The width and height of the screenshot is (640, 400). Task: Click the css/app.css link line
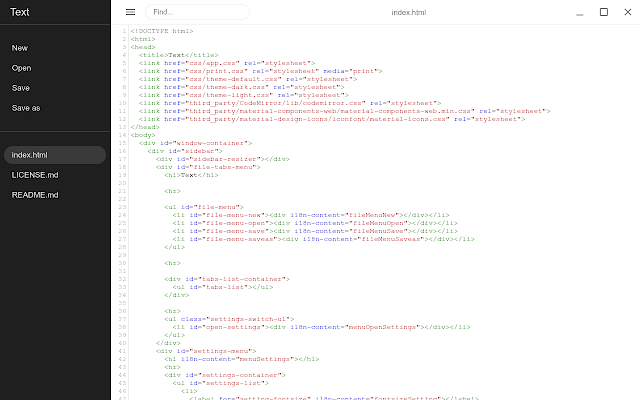pos(227,63)
